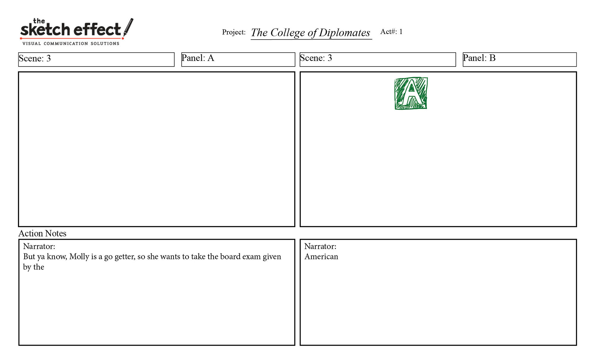Click the pencil graphic in the logo
595x364 pixels.
click(x=128, y=28)
